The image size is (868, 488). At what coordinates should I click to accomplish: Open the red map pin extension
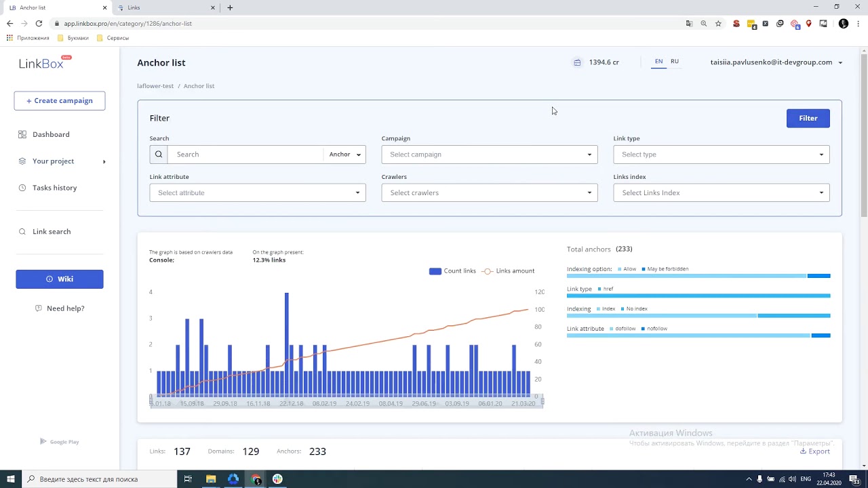[x=809, y=24]
